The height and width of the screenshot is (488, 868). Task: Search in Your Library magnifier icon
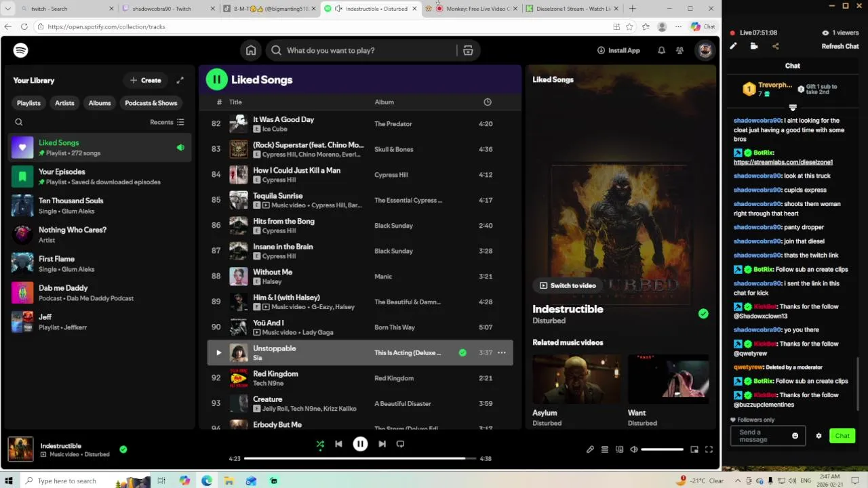point(19,122)
